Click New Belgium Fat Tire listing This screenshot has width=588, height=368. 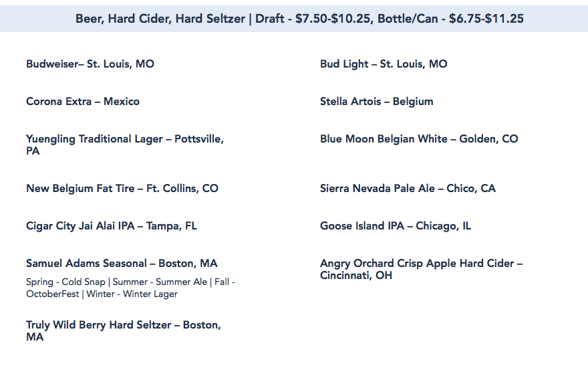pyautogui.click(x=122, y=189)
